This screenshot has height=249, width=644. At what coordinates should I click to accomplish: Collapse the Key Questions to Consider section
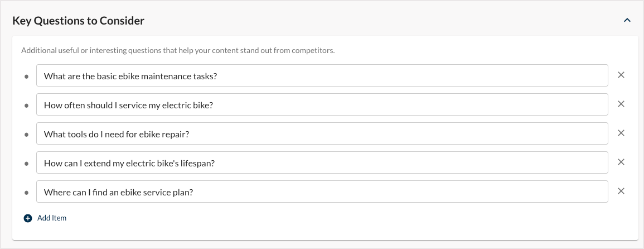pos(627,21)
